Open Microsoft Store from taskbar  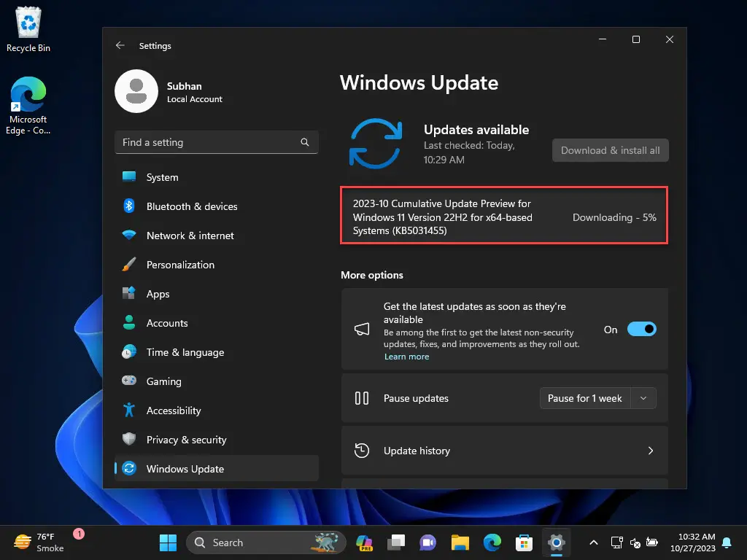(x=524, y=542)
